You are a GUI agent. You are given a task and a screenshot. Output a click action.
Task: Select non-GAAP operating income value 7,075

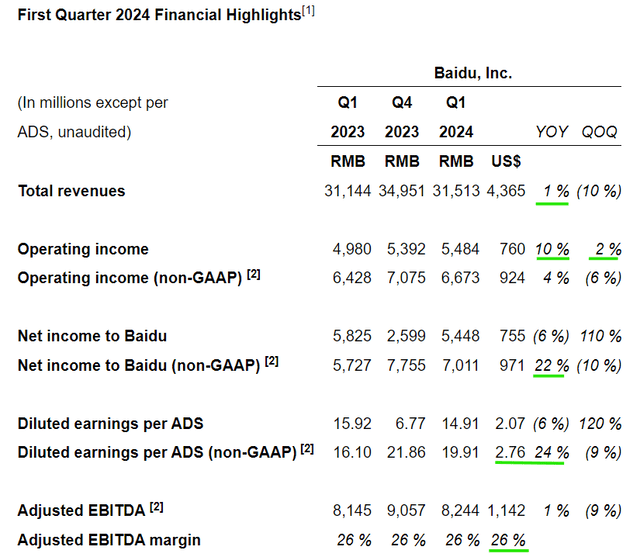406,278
